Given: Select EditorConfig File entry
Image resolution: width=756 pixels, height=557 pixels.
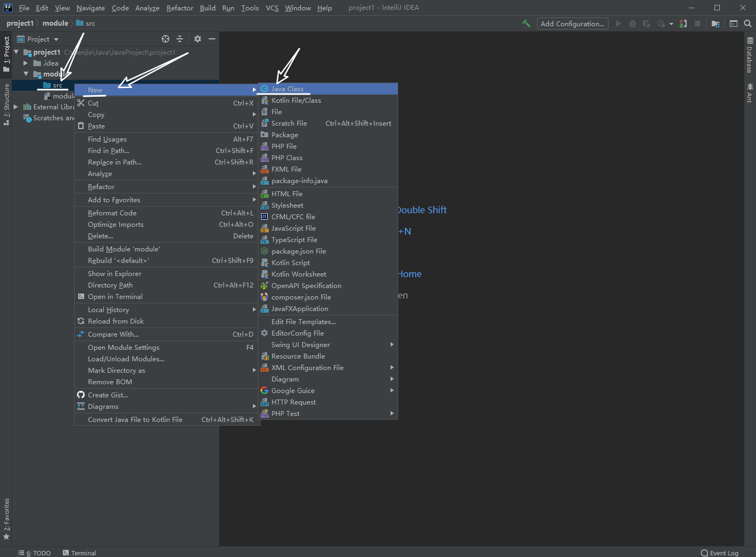Looking at the screenshot, I should pyautogui.click(x=328, y=333).
